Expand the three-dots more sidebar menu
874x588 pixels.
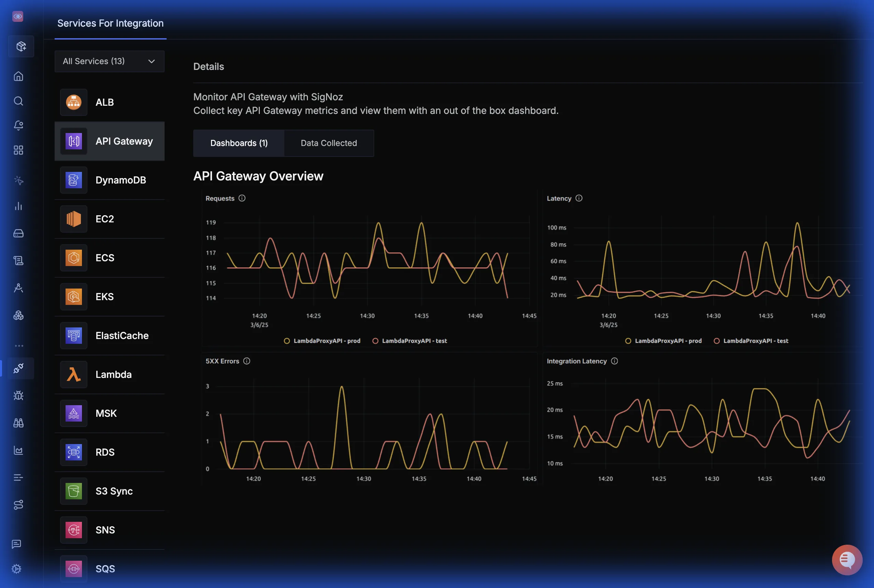pos(19,346)
